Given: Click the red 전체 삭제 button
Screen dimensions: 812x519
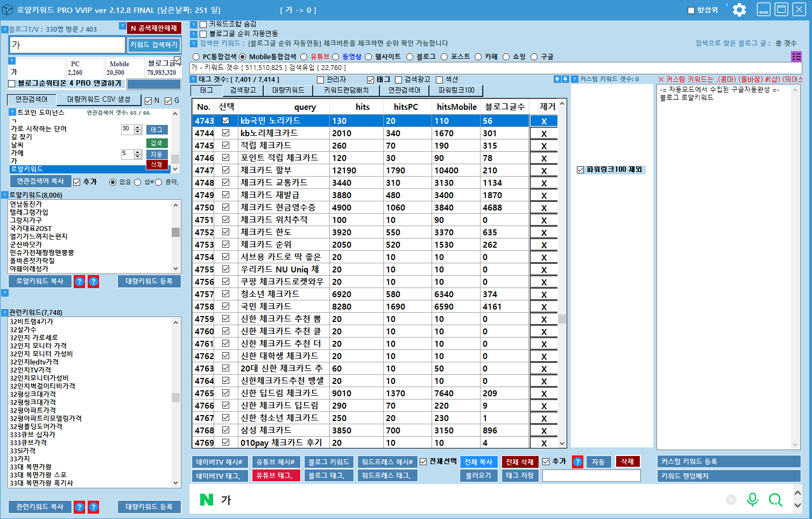Looking at the screenshot, I should pos(519,462).
